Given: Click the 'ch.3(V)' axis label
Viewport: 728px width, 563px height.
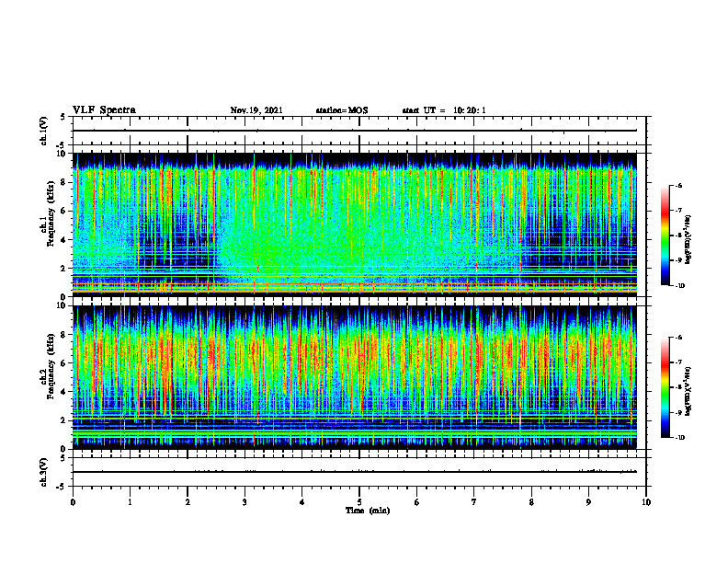Looking at the screenshot, I should [44, 472].
